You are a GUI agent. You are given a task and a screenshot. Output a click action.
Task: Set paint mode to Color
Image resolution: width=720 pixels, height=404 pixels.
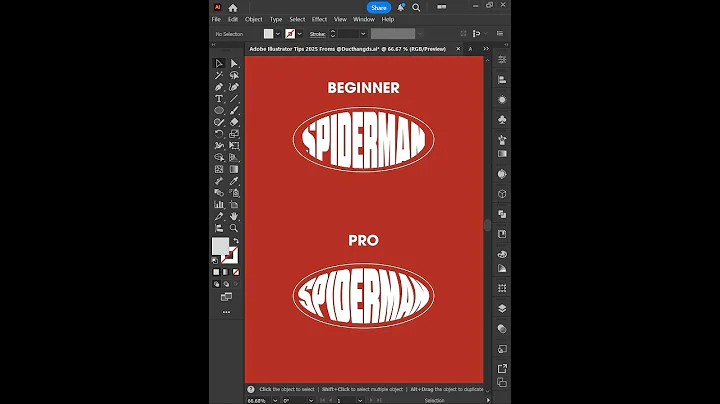tap(216, 272)
